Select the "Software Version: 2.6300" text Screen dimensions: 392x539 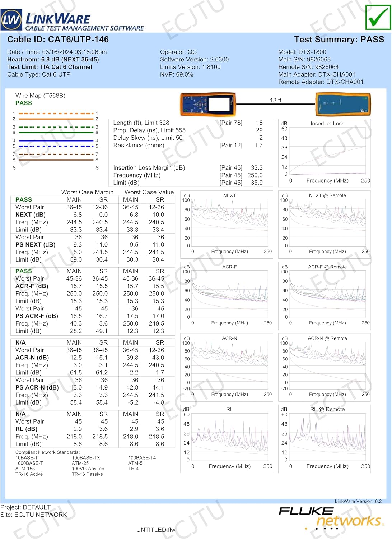point(194,60)
